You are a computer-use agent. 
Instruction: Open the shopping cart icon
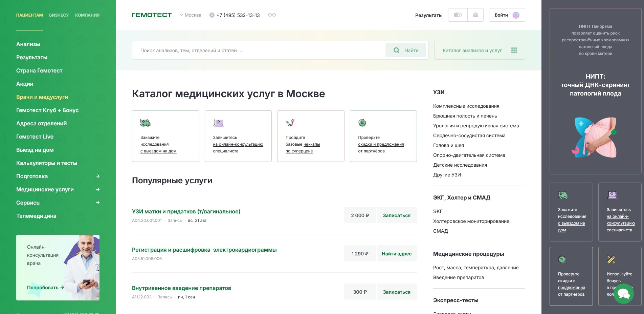475,15
